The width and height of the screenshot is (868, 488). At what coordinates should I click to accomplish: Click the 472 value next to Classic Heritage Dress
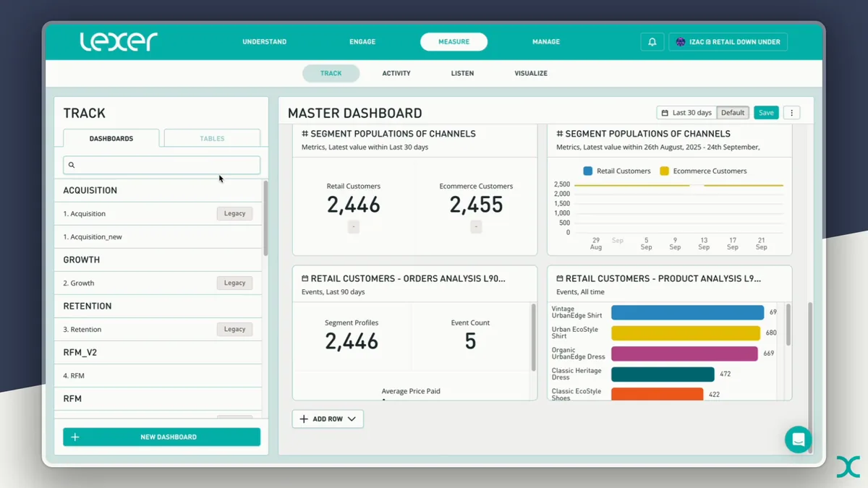pyautogui.click(x=725, y=374)
